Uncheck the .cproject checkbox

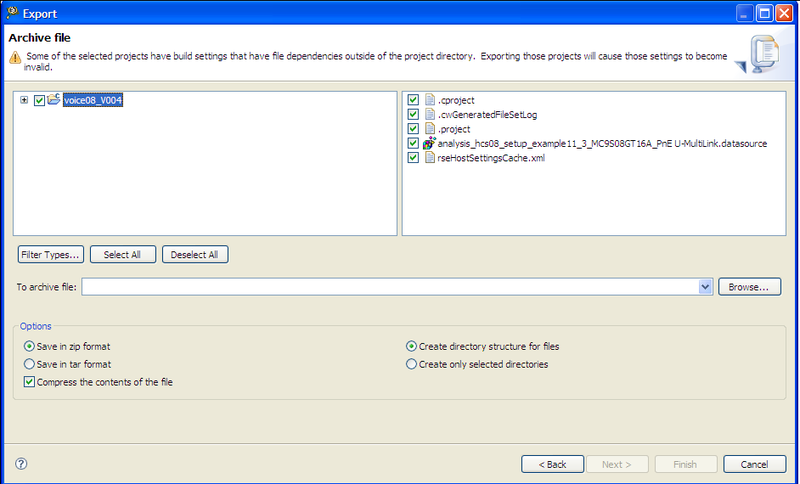[413, 100]
